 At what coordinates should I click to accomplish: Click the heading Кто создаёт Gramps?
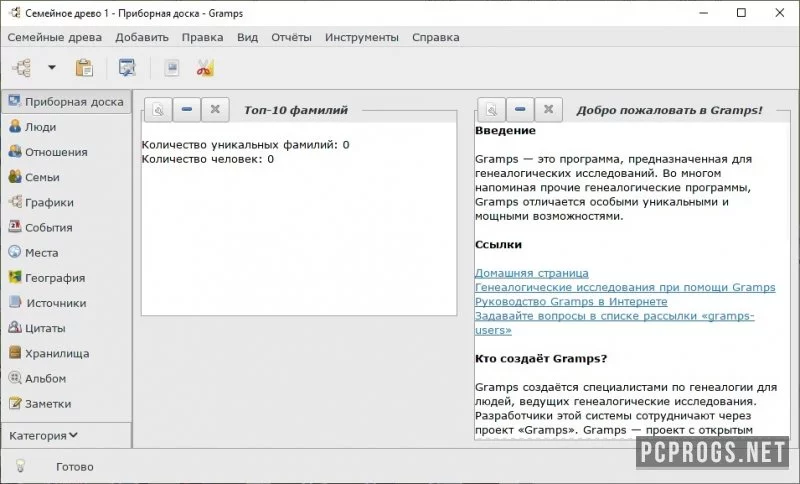(541, 359)
